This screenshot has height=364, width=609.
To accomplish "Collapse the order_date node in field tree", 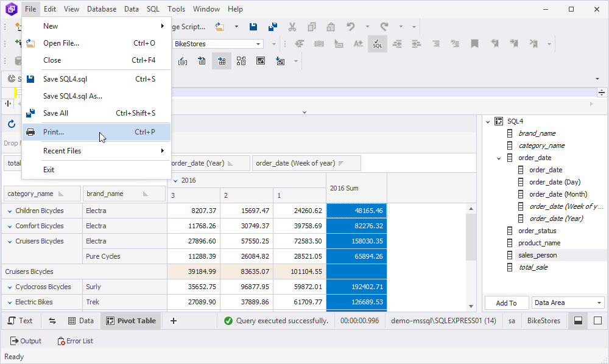I will (499, 158).
